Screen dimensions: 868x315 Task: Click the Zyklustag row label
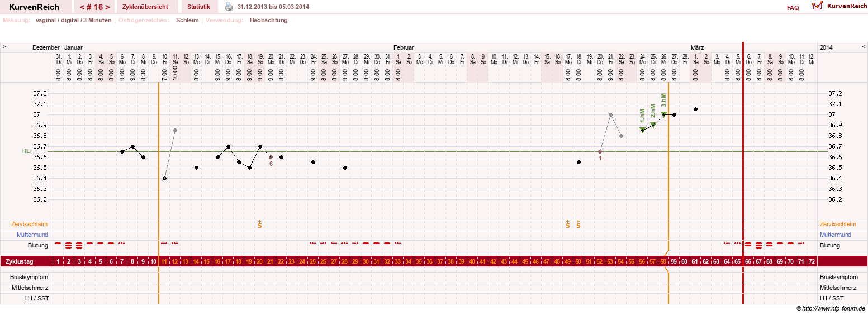tap(20, 261)
